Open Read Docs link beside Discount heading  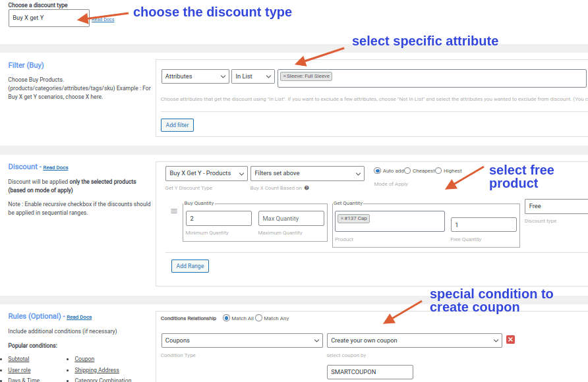55,167
